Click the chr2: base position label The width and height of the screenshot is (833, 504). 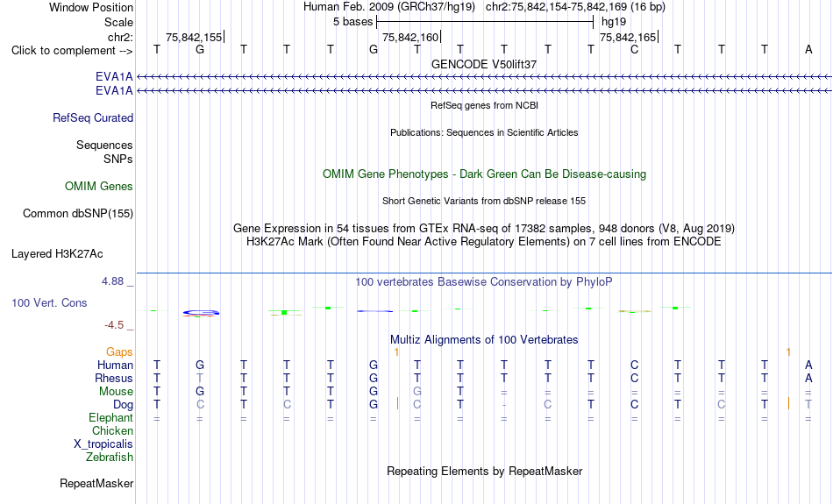[x=121, y=37]
